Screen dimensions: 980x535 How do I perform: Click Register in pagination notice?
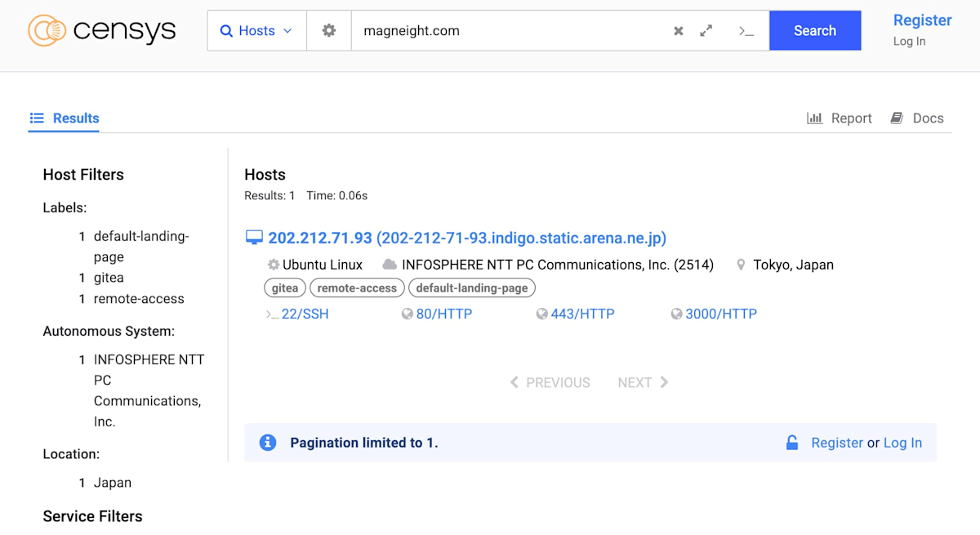(837, 443)
